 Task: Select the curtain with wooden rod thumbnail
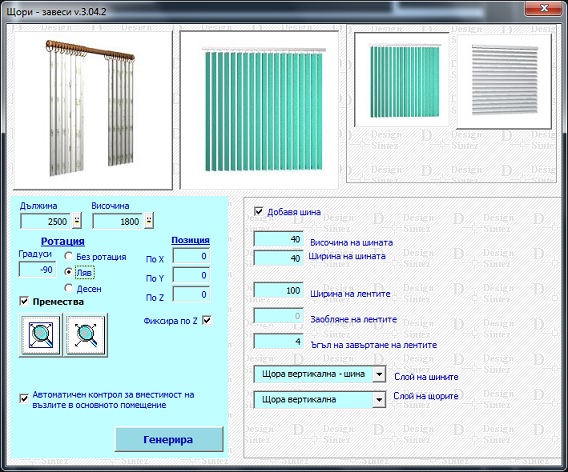pyautogui.click(x=93, y=110)
